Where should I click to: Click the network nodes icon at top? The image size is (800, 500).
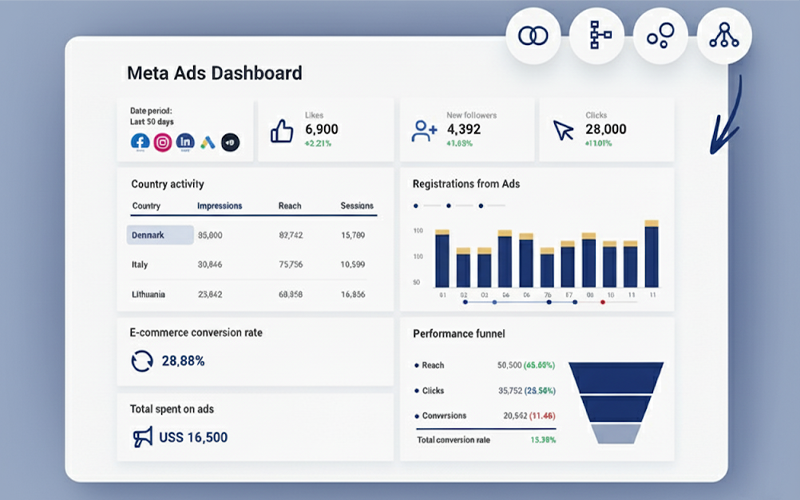724,36
